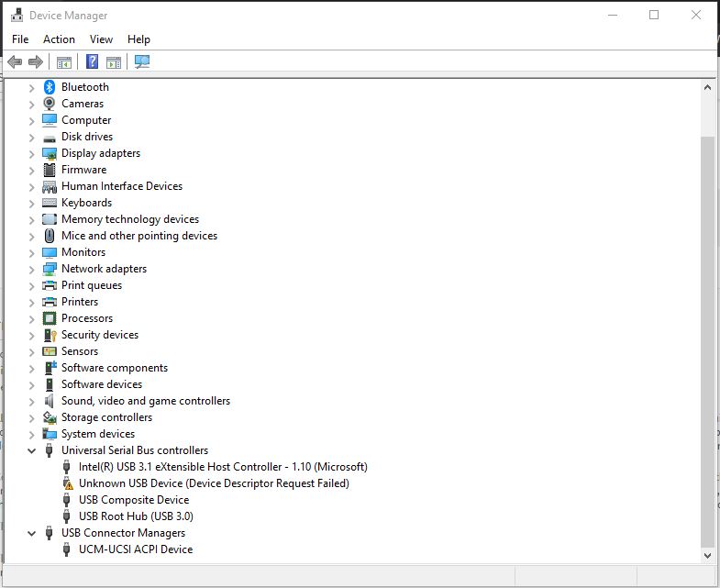
Task: Toggle the action pane toolbar icon
Action: [114, 61]
